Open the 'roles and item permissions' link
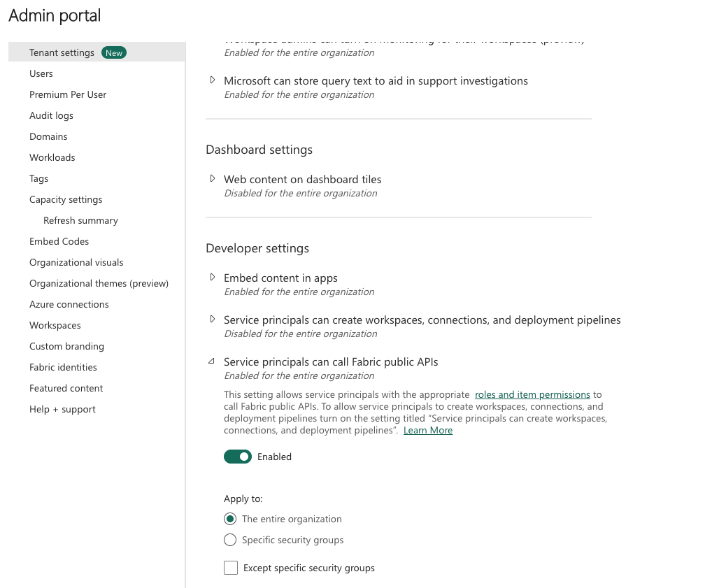 (x=532, y=394)
